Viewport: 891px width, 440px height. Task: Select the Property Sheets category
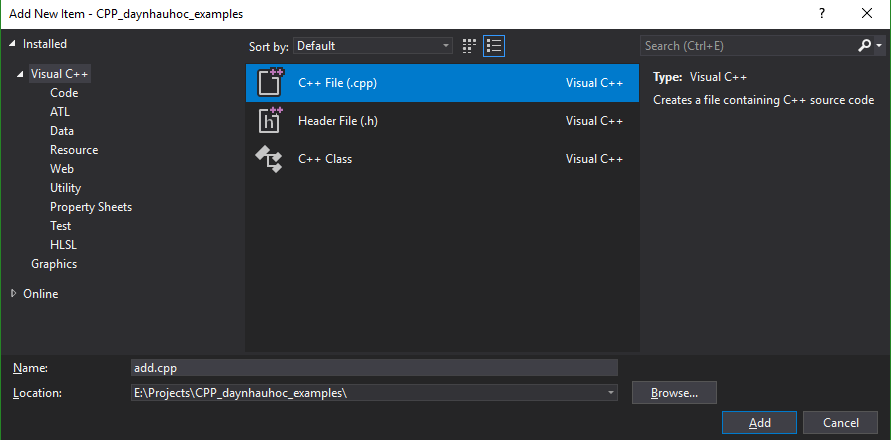pyautogui.click(x=91, y=207)
